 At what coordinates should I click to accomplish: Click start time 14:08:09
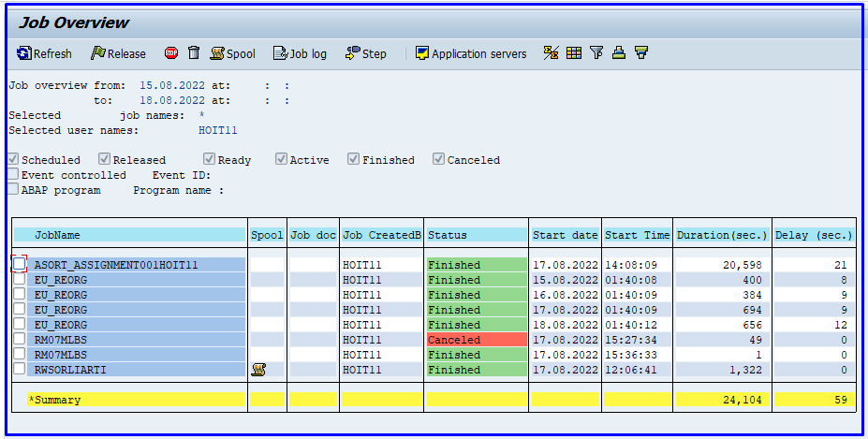[630, 265]
